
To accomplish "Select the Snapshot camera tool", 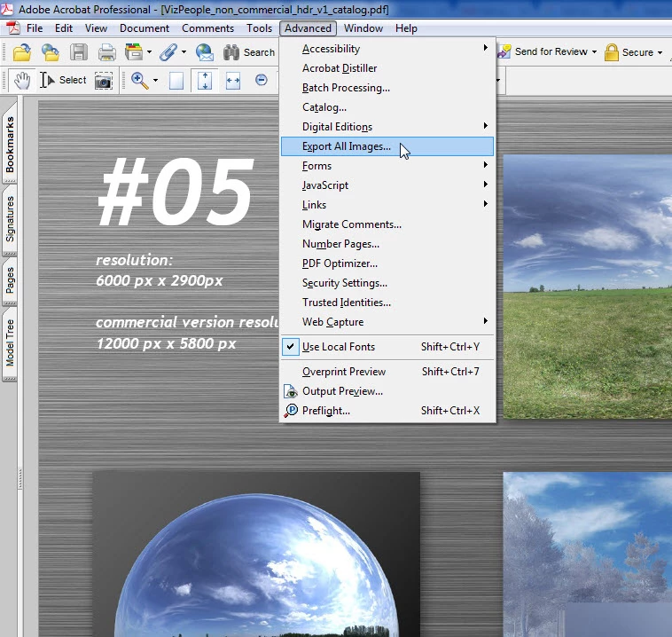I will click(x=104, y=81).
